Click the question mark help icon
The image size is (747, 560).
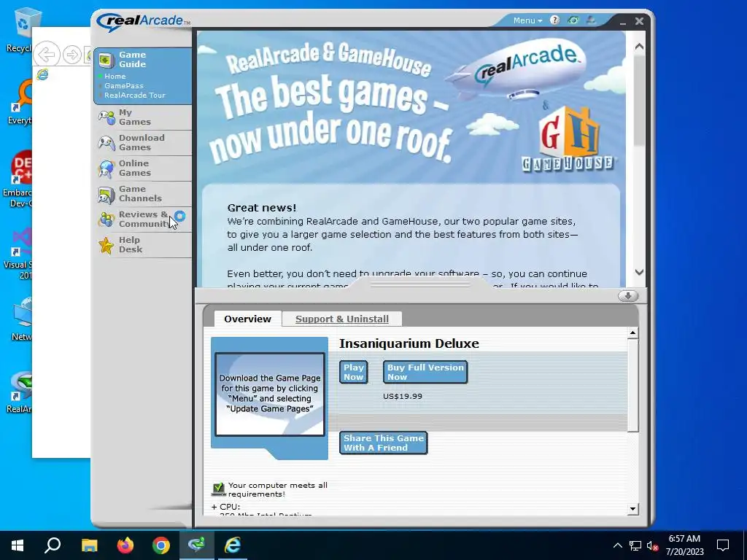[554, 20]
